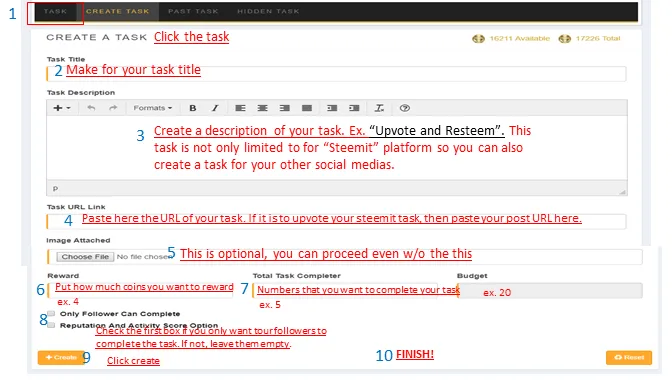Click the orange Reset button
Viewport: 672px width, 384px height.
coord(629,357)
